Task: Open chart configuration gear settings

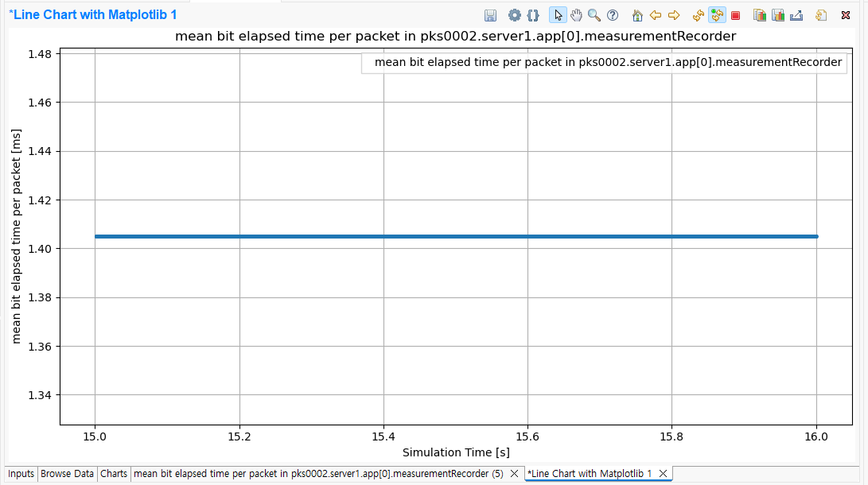Action: 515,15
